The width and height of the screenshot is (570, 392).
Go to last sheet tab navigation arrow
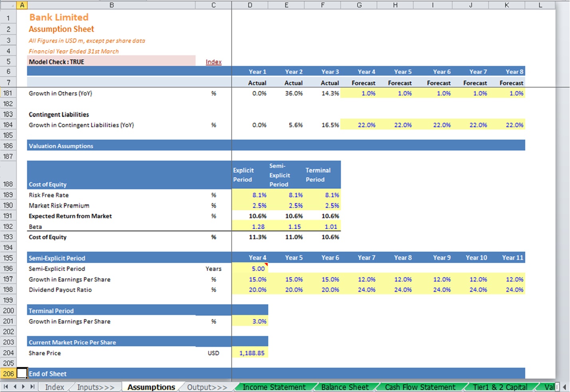pos(32,387)
